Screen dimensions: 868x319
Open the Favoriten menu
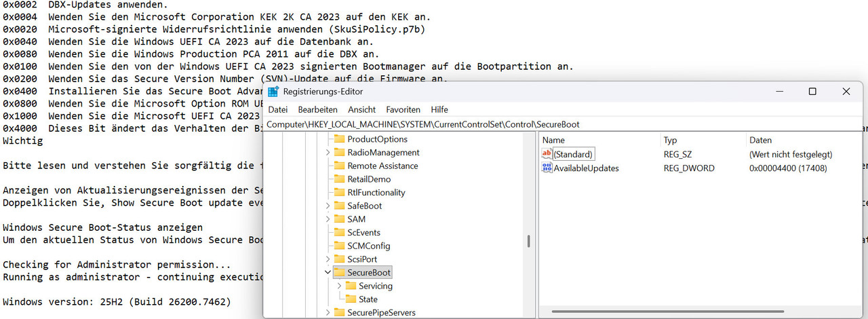pyautogui.click(x=403, y=109)
